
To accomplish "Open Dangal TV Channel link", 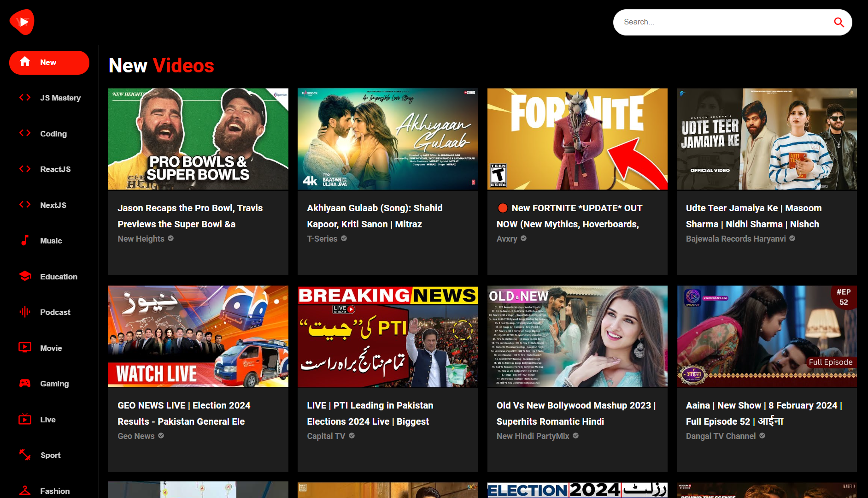I will [721, 436].
